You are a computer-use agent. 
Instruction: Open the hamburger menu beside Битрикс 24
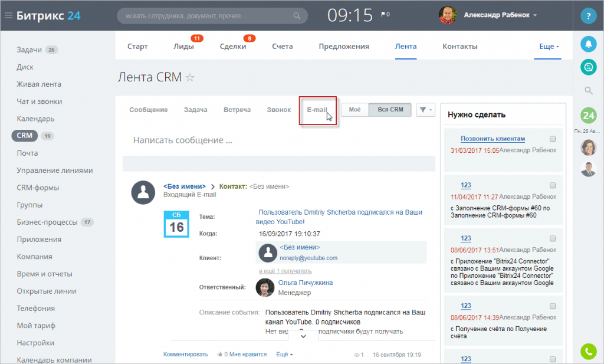(8, 16)
